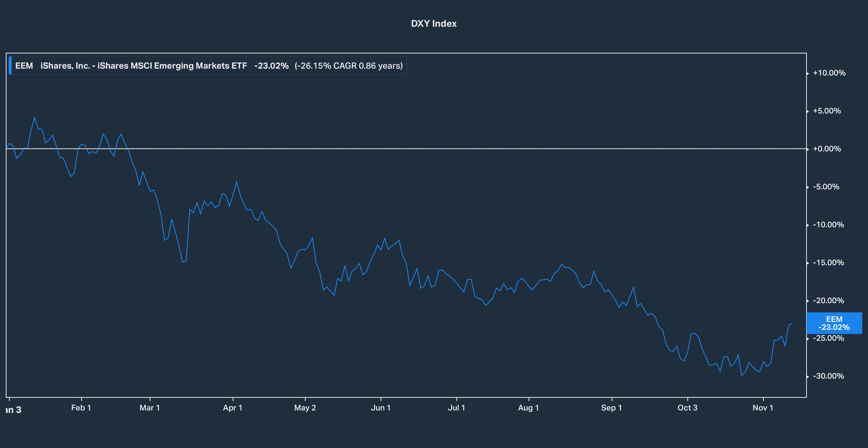The height and width of the screenshot is (448, 868).
Task: Click the -10.00% y-axis label
Action: tap(828, 225)
